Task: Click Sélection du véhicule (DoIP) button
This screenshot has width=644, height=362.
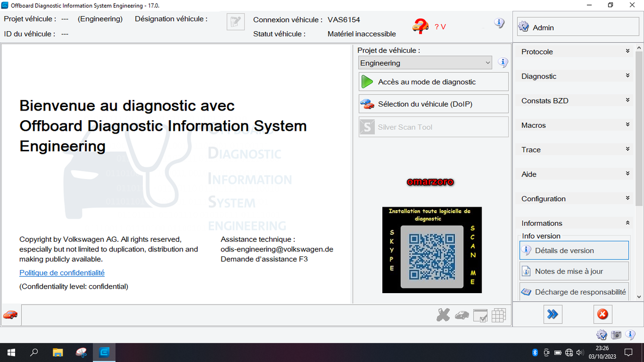Action: (x=433, y=104)
